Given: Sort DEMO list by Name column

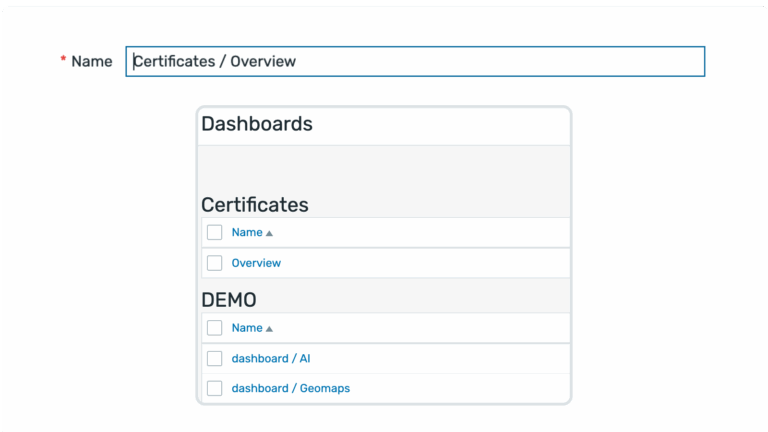Looking at the screenshot, I should pos(247,328).
